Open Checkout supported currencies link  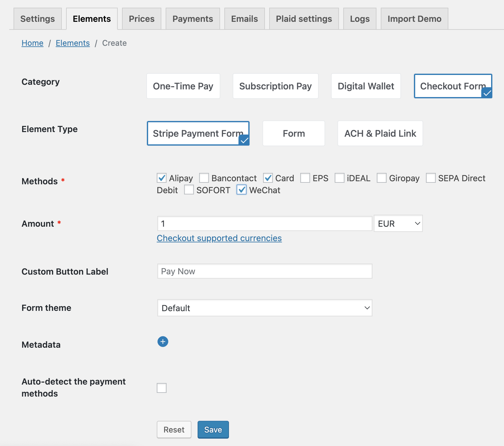219,238
